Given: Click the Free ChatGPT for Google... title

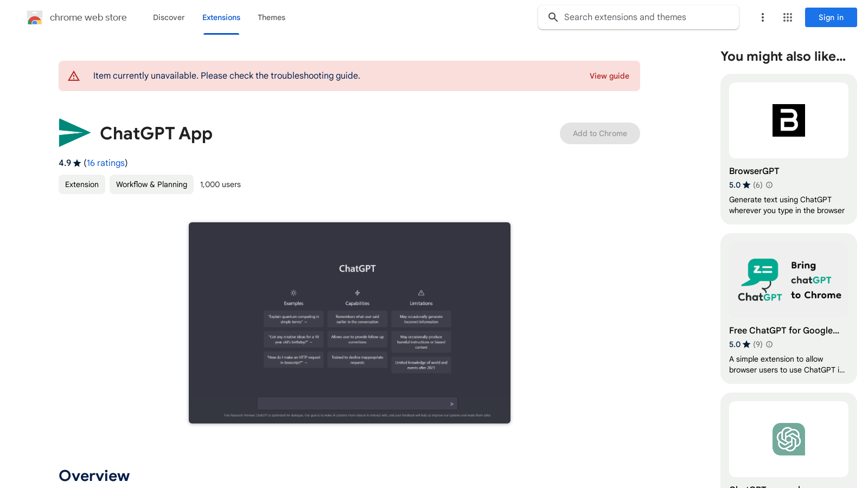Looking at the screenshot, I should [784, 331].
